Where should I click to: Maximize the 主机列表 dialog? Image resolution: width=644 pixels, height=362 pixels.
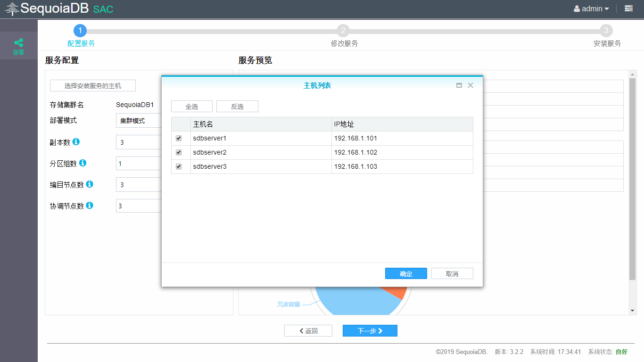tap(459, 85)
